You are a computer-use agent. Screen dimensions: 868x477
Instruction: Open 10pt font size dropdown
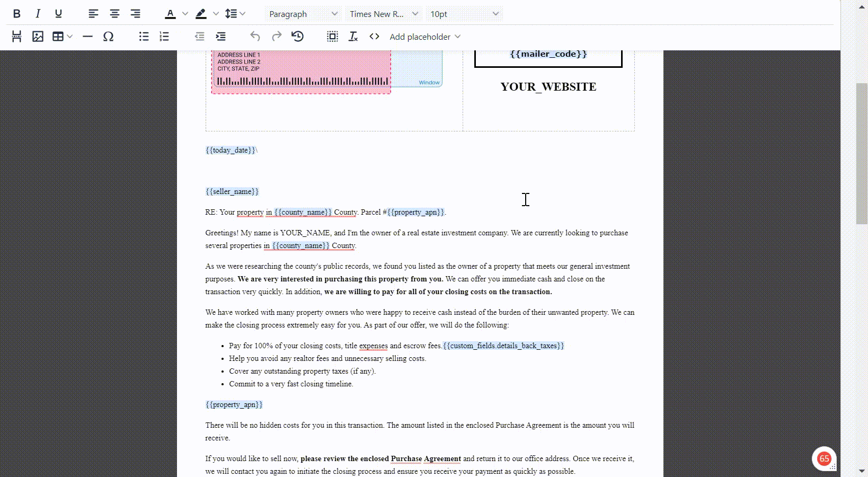coord(464,14)
